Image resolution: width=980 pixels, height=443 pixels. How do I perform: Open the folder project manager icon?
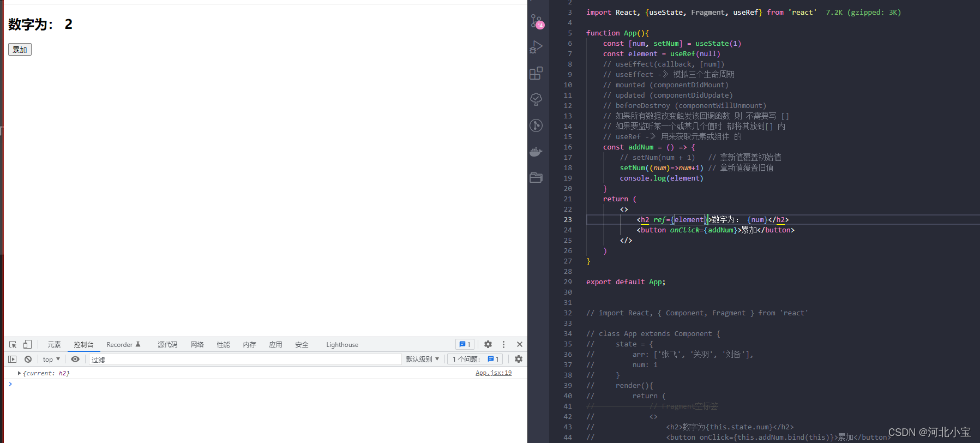(537, 177)
